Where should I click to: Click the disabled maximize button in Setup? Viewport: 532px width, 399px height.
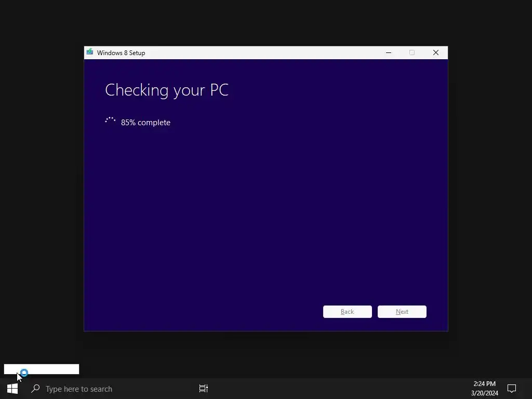(412, 52)
